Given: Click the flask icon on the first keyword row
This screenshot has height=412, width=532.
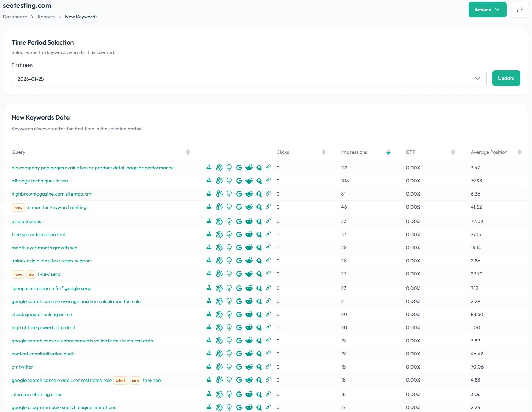Looking at the screenshot, I should pos(208,167).
